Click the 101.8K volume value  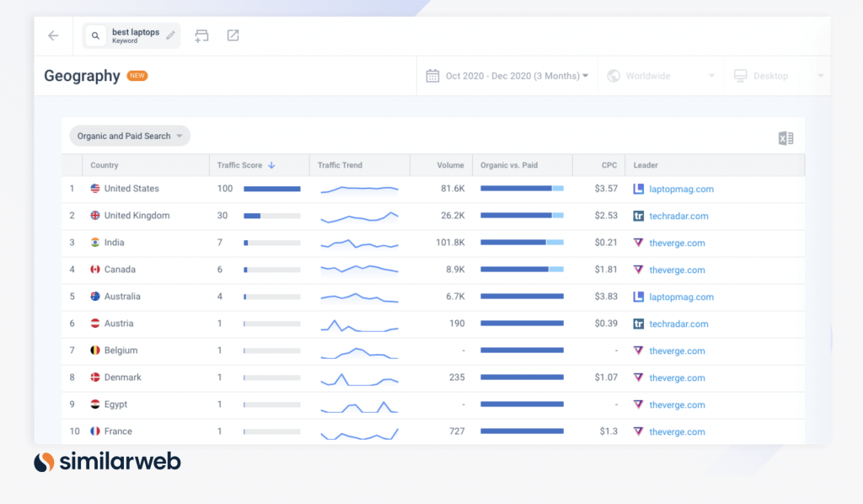[450, 242]
